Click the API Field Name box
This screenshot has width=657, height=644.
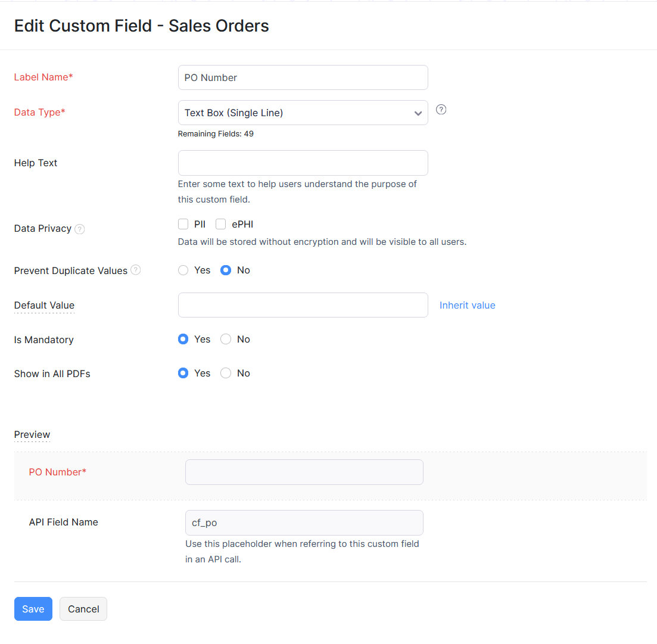coord(304,522)
